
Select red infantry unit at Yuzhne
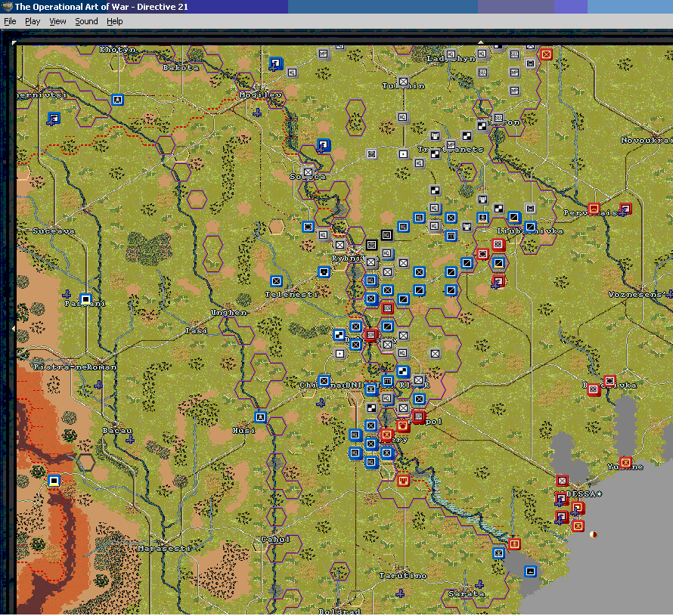[x=625, y=463]
